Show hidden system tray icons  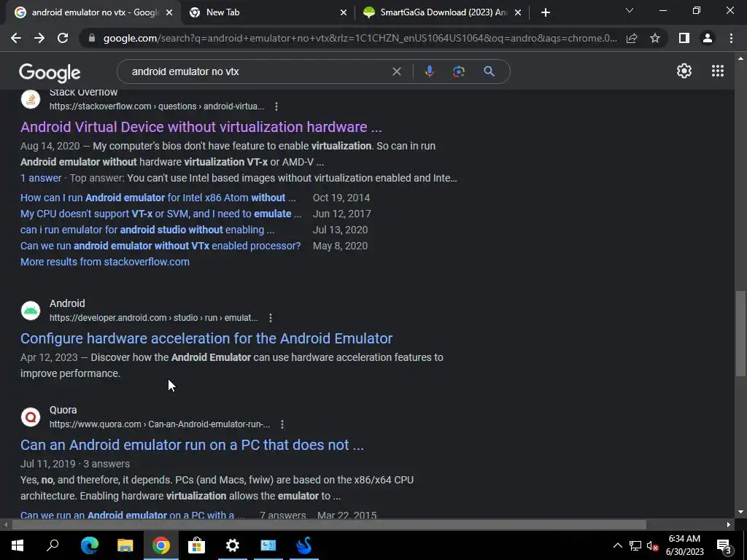(x=617, y=545)
